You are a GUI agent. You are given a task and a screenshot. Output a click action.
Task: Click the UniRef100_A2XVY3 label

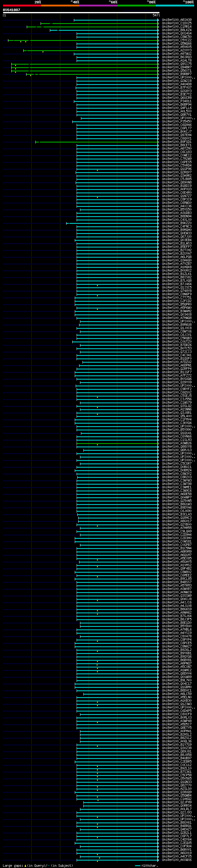point(176,50)
